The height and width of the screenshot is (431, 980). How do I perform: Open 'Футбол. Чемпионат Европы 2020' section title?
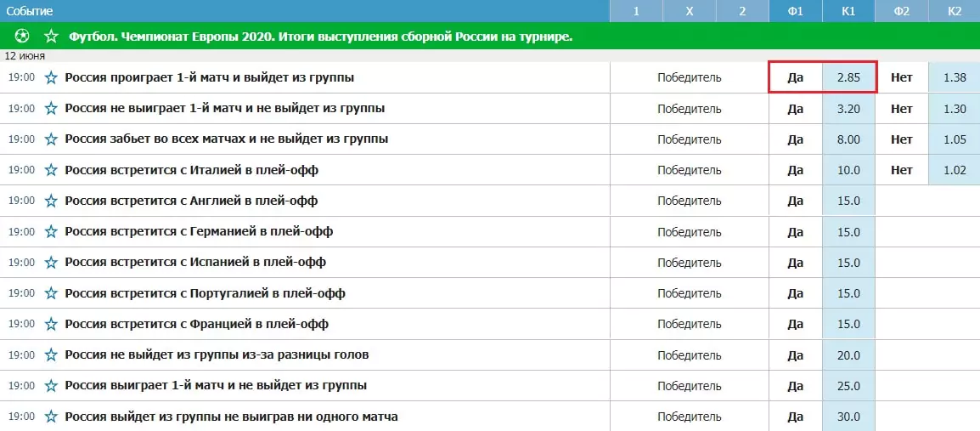coord(321,37)
